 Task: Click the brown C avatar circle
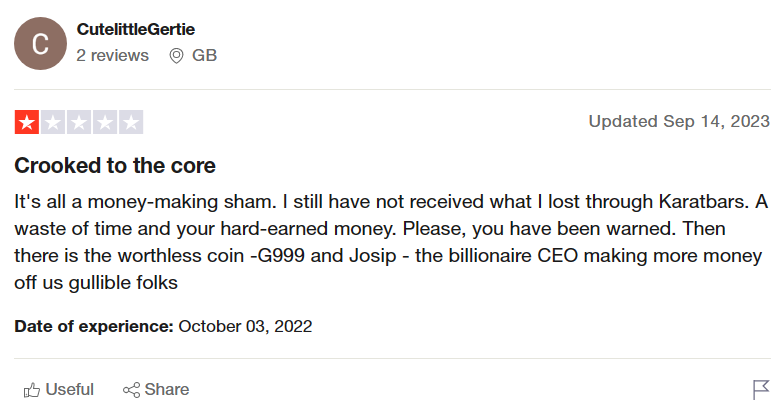tap(40, 43)
